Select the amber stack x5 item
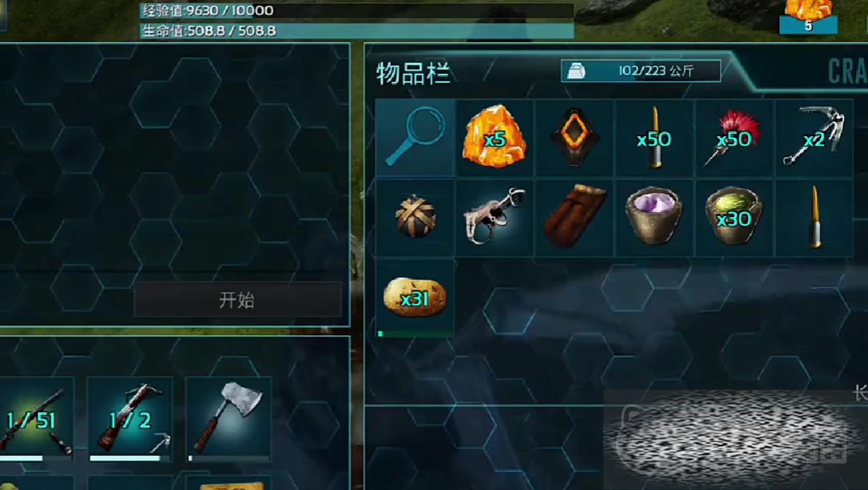 (x=495, y=138)
